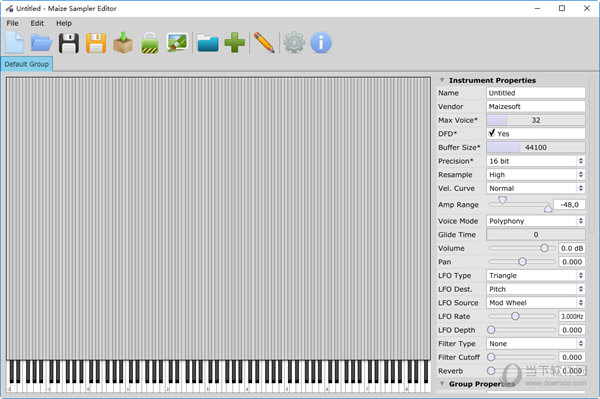The width and height of the screenshot is (600, 399).
Task: Click the Volume slider handle
Action: [x=544, y=248]
